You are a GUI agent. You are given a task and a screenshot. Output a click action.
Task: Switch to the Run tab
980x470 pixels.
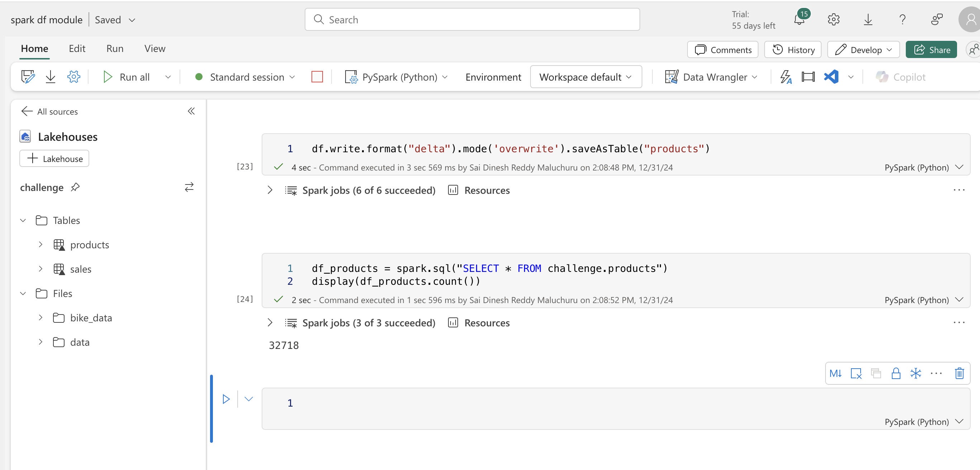coord(115,49)
